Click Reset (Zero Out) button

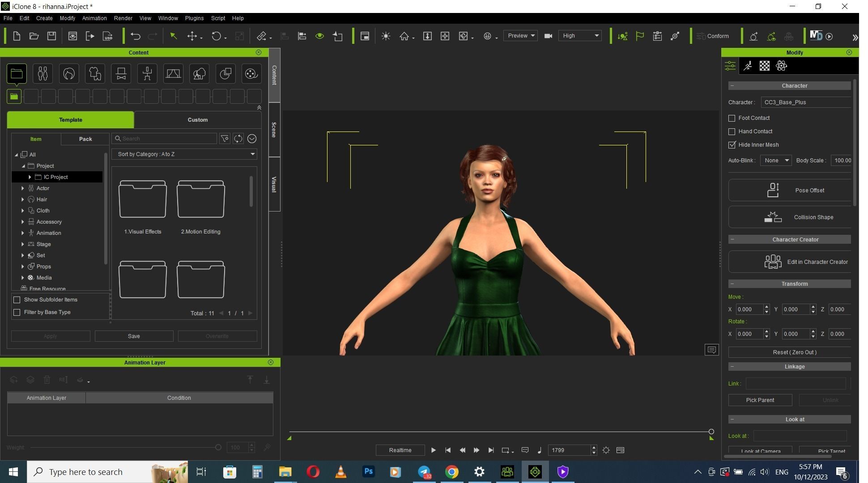click(x=790, y=352)
